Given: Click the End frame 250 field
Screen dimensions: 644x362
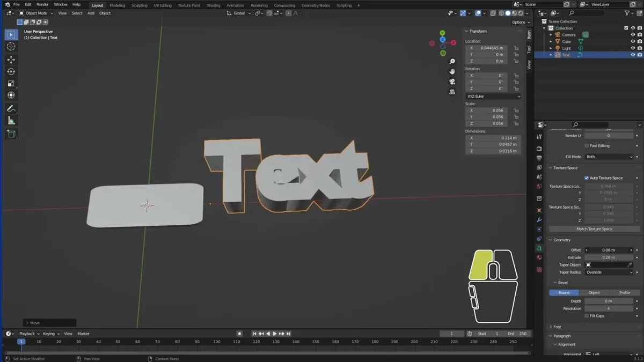Looking at the screenshot, I should (518, 334).
